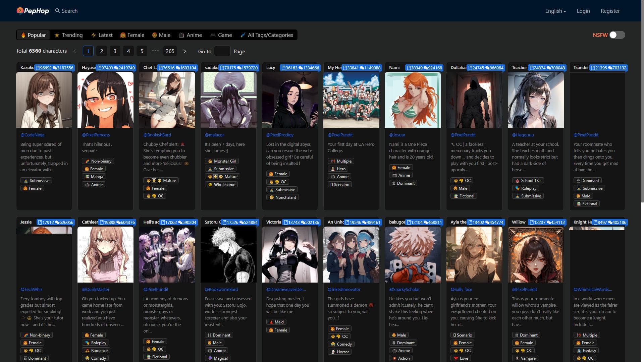Open the bakugou character image
Viewport: 644px width, 362px height.
tap(413, 254)
